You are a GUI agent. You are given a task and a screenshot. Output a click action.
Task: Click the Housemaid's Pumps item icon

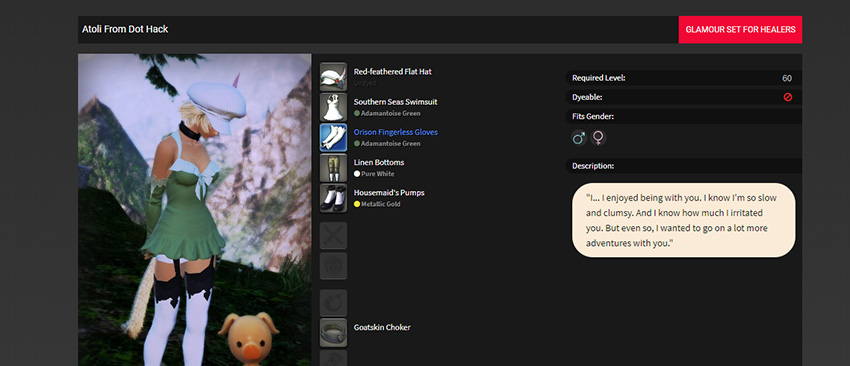[333, 198]
